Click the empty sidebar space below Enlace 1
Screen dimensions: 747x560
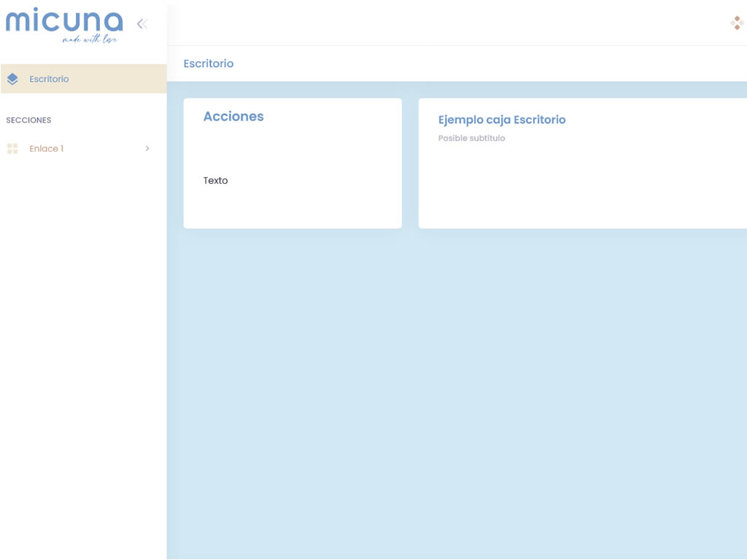point(83,350)
